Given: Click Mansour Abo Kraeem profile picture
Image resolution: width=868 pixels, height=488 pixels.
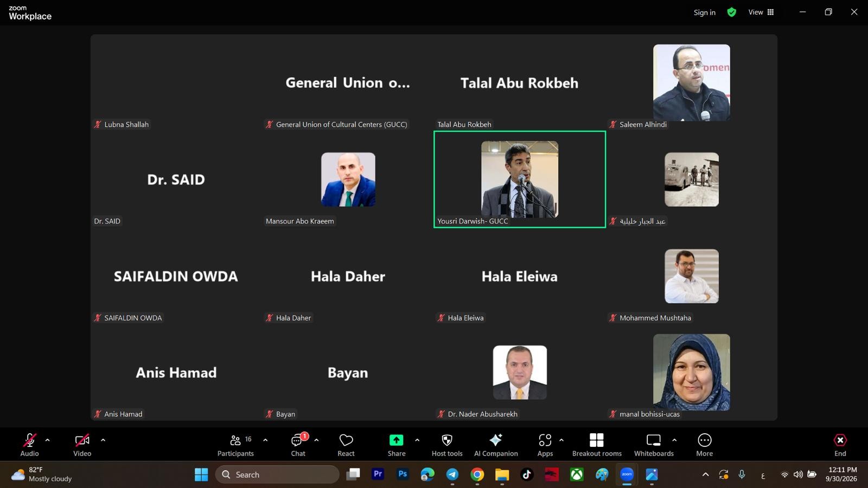Looking at the screenshot, I should pyautogui.click(x=348, y=179).
